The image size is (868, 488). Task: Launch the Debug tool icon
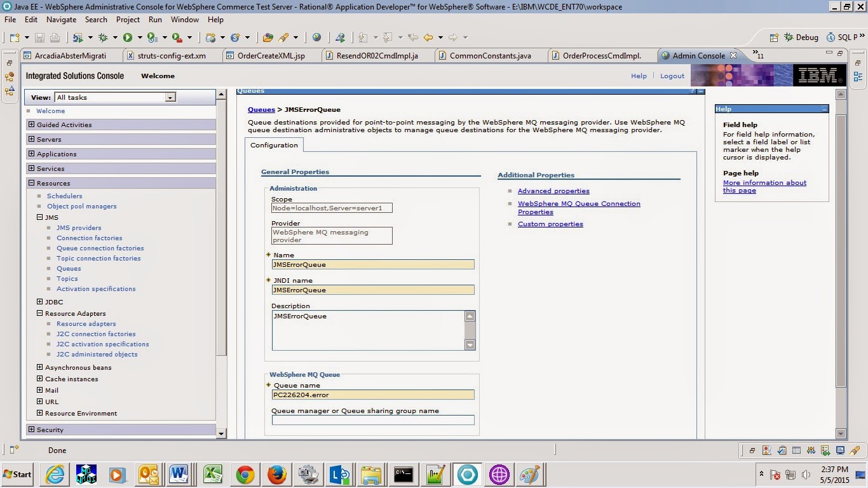tap(103, 37)
